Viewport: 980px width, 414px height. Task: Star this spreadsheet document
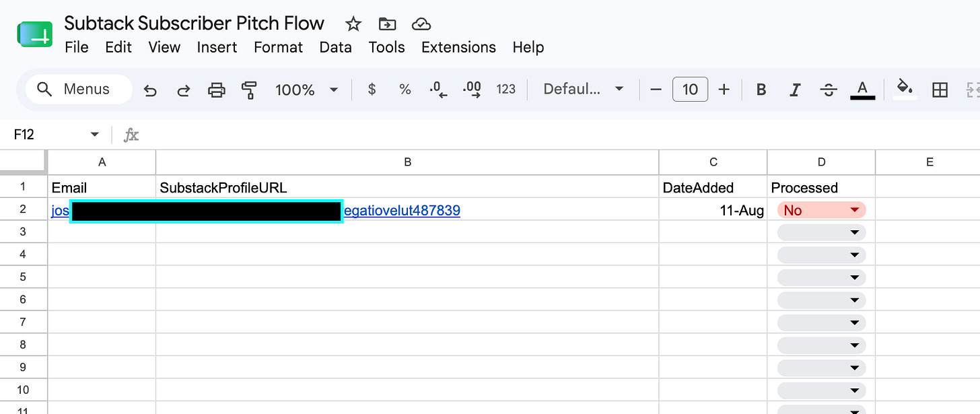pyautogui.click(x=353, y=24)
